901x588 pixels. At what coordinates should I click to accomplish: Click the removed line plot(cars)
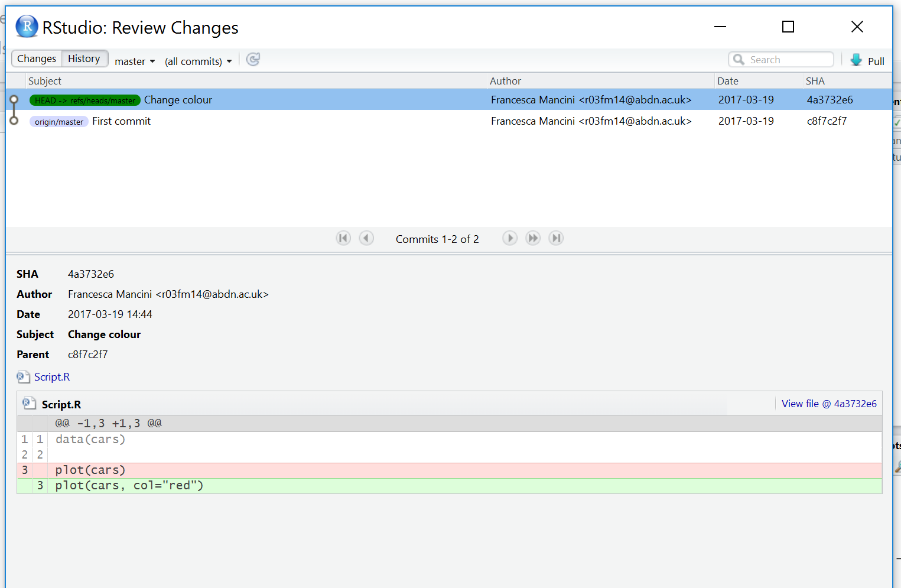click(x=450, y=470)
